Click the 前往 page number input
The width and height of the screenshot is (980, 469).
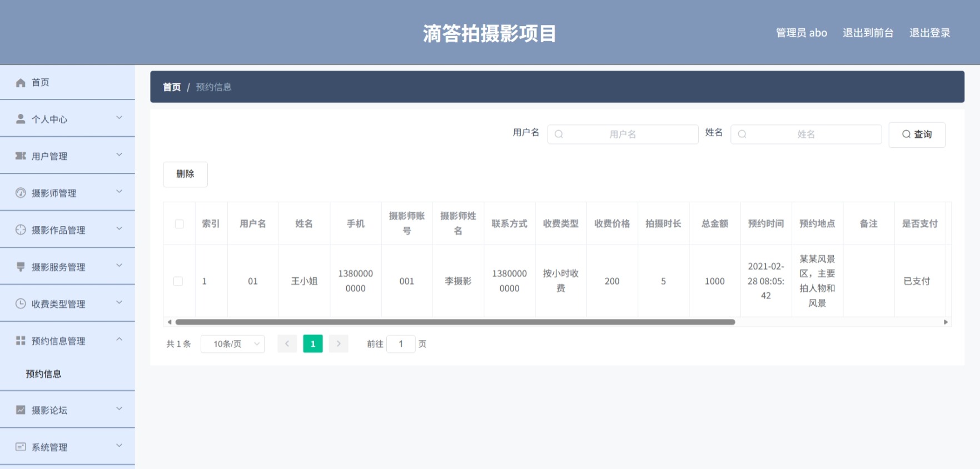coord(401,344)
